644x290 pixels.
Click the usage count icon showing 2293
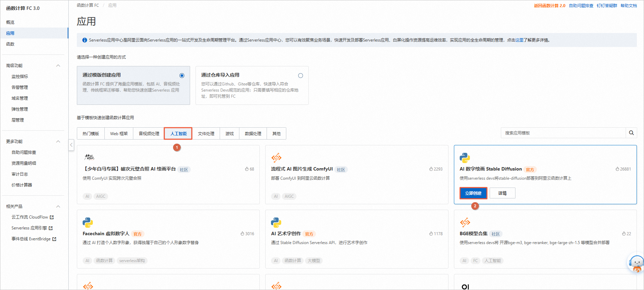point(431,169)
